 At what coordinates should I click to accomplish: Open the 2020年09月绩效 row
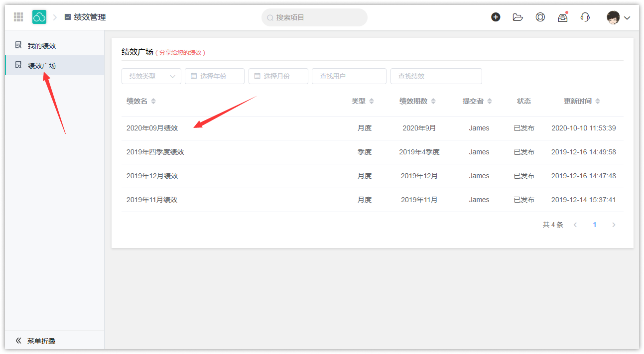[152, 128]
